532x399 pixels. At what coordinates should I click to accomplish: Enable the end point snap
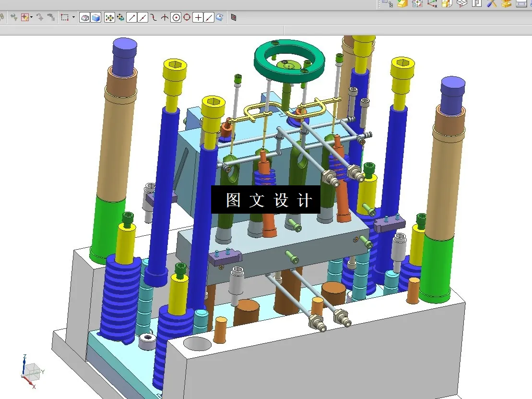(133, 17)
